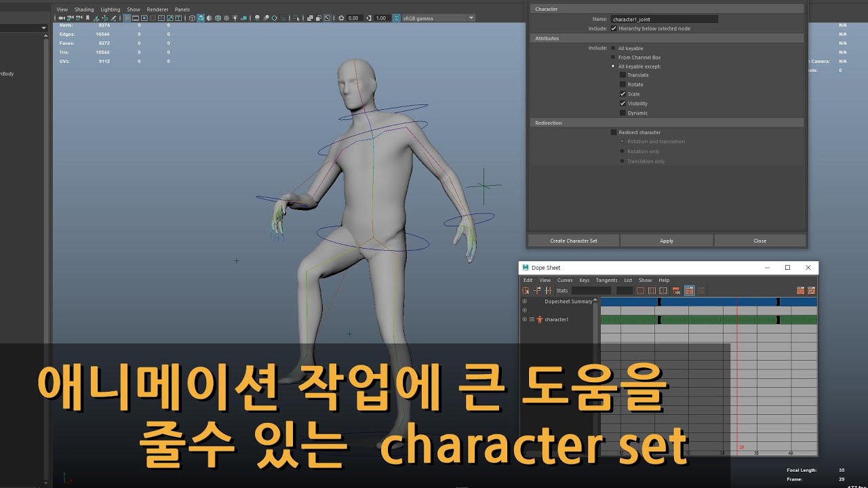Click the camera bookmarks icon in viewport toolbar
The width and height of the screenshot is (868, 488).
point(87,18)
